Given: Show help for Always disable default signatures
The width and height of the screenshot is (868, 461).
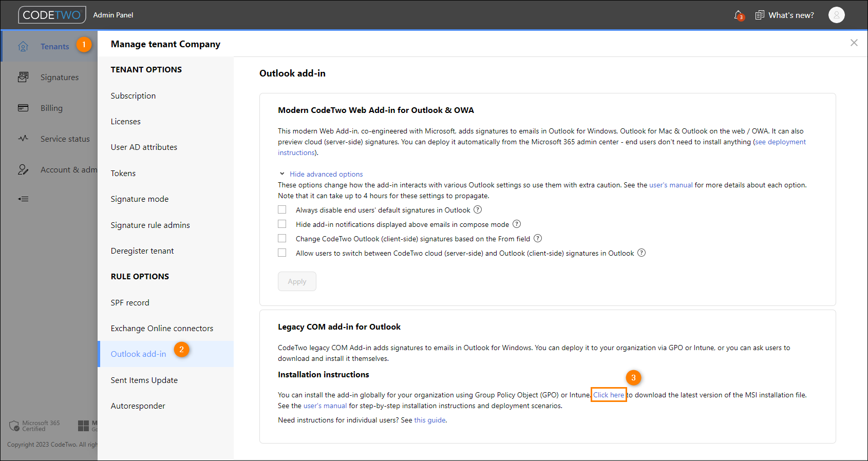Looking at the screenshot, I should point(478,209).
